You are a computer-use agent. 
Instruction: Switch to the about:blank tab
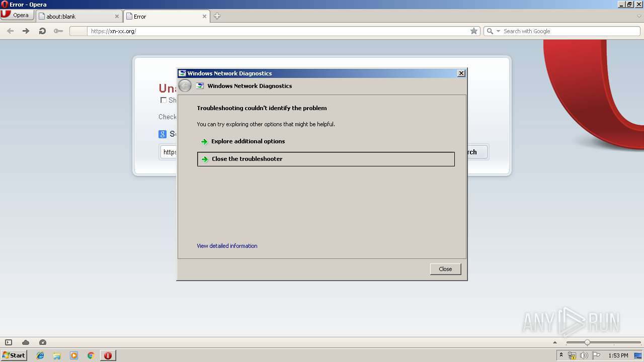coord(78,16)
